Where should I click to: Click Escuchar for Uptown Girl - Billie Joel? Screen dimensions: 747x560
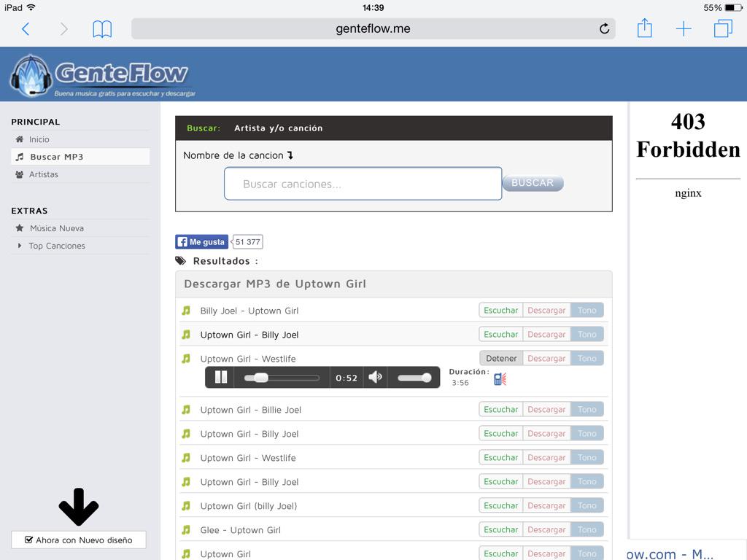[500, 410]
